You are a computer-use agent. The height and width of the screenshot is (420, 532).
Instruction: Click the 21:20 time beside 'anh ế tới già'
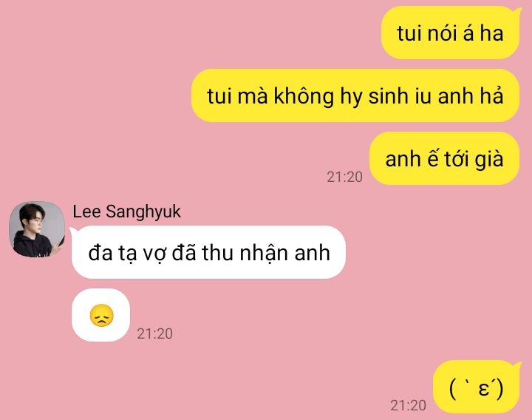(x=345, y=177)
